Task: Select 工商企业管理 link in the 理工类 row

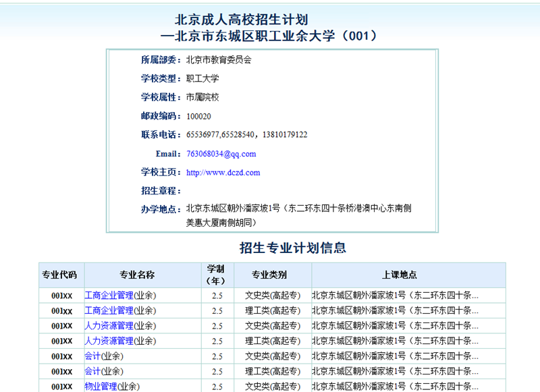Action: tap(109, 311)
